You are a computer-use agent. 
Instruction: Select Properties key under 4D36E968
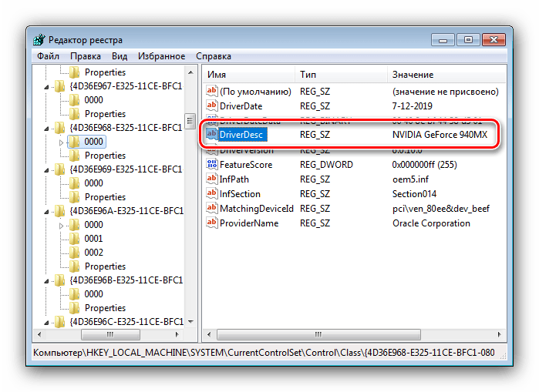[x=105, y=156]
